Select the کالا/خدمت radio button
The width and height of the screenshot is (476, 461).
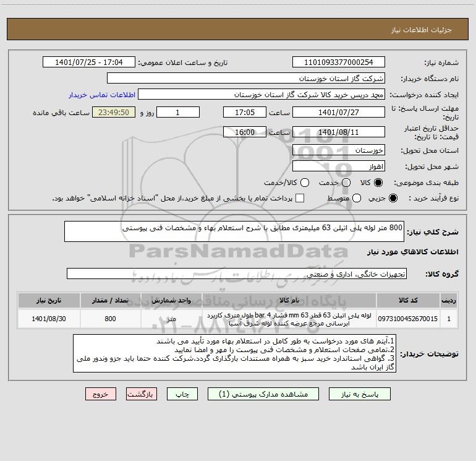(305, 183)
